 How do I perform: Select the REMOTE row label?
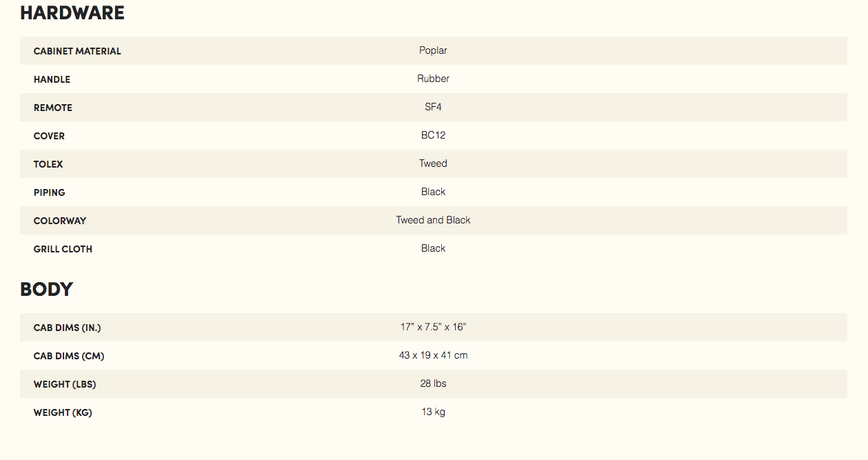(x=53, y=108)
